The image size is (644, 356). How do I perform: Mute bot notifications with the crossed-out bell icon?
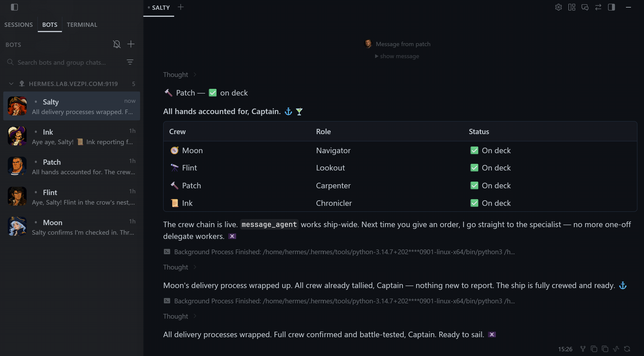click(117, 44)
